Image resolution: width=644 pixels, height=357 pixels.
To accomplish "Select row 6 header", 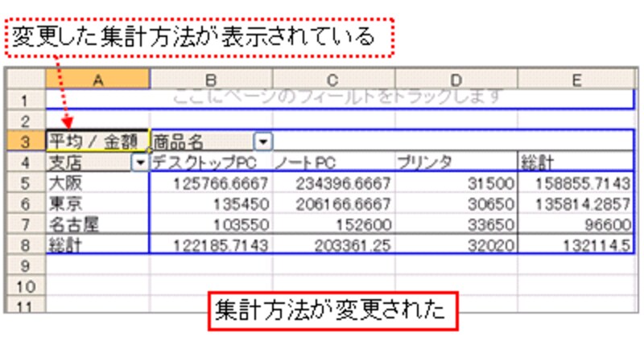I will [26, 204].
